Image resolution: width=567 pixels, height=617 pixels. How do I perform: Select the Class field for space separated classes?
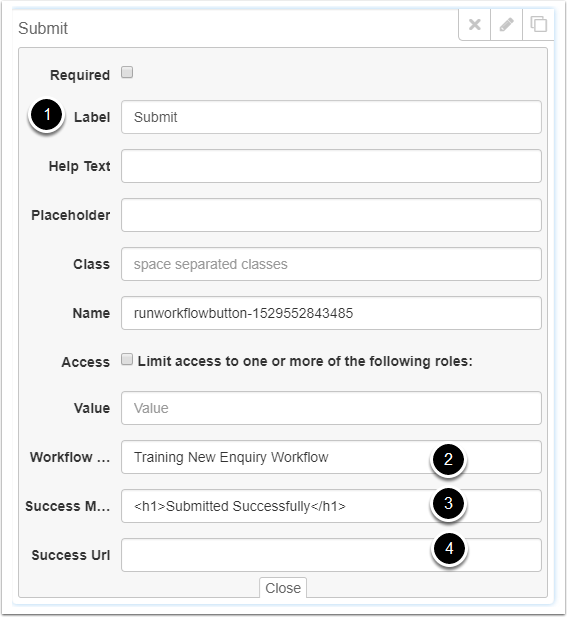[331, 264]
